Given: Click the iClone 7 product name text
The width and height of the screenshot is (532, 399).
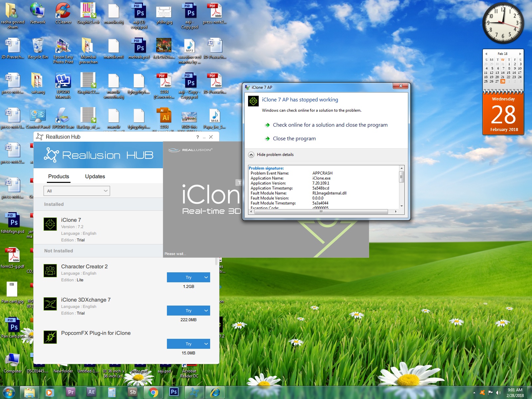Looking at the screenshot, I should 71,220.
